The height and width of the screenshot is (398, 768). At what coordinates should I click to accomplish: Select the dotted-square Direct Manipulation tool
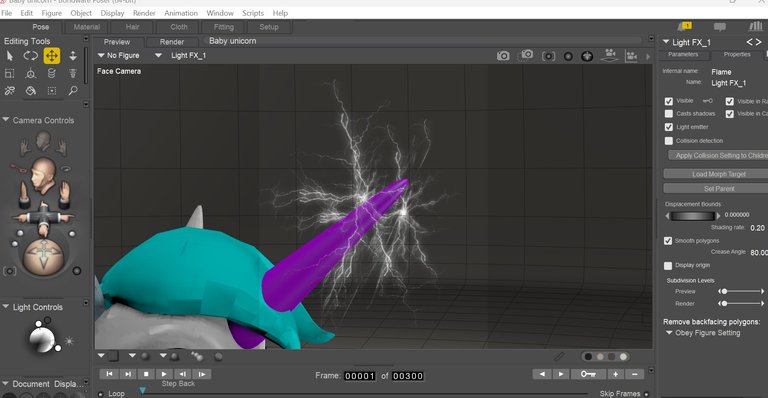point(51,91)
